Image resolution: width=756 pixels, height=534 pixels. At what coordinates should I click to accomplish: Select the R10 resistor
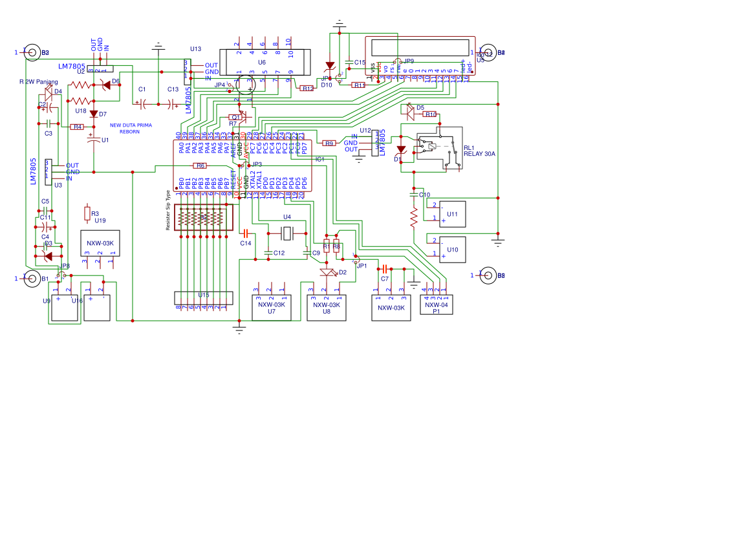[431, 114]
